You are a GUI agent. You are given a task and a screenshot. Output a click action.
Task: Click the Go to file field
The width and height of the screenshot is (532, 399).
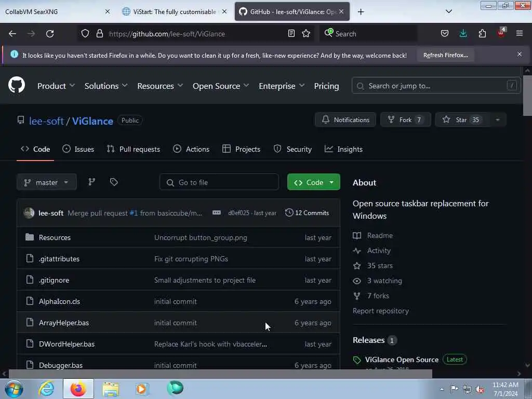point(219,182)
